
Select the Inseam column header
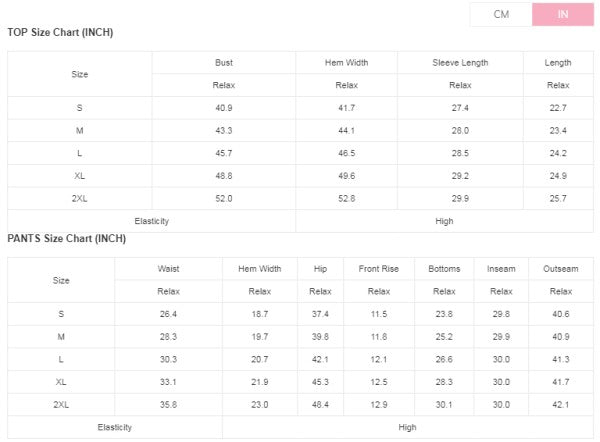coord(501,269)
